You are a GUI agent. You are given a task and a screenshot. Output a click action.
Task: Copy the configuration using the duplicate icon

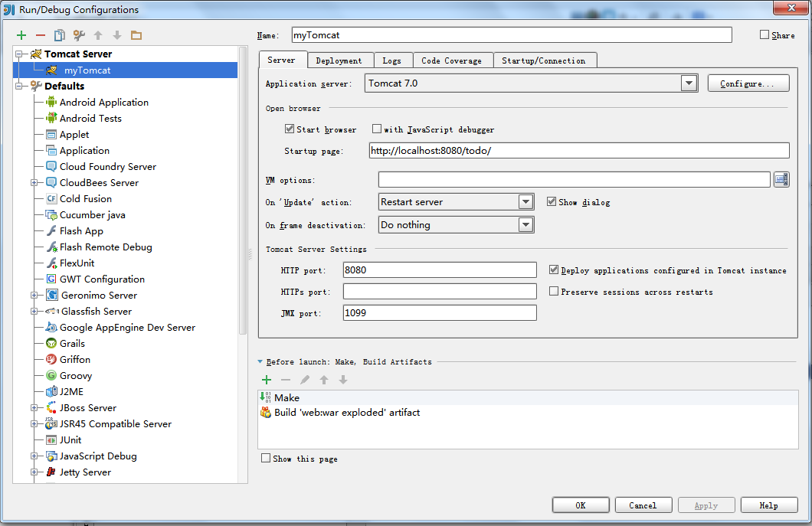60,35
